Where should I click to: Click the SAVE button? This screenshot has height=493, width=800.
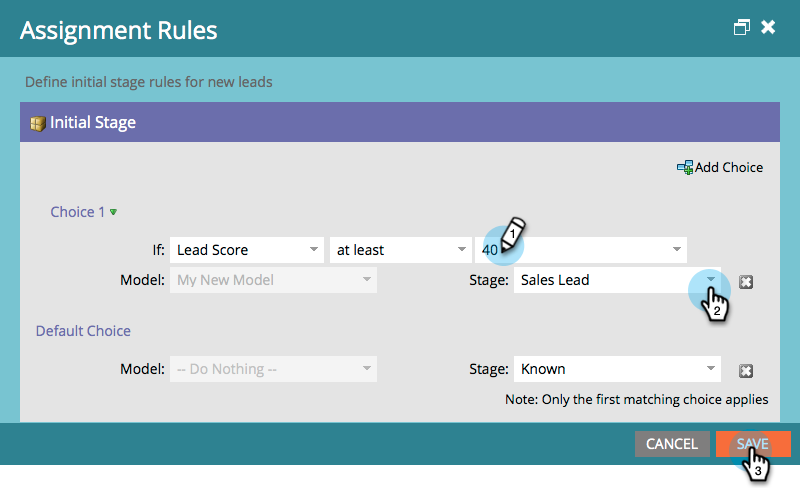[753, 444]
